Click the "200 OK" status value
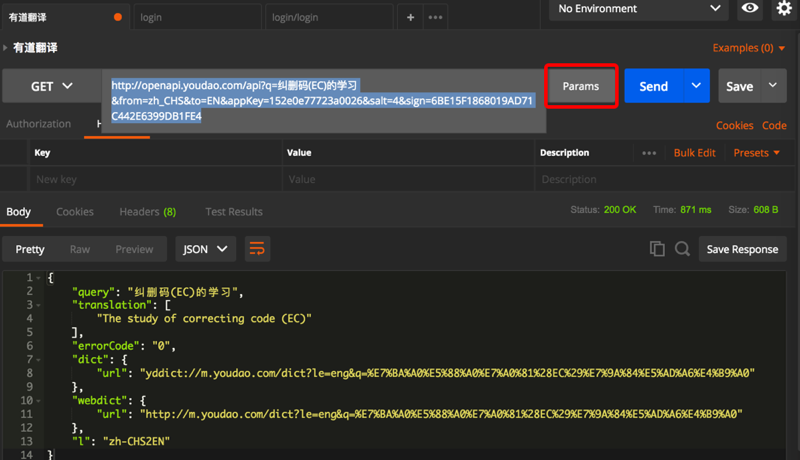Viewport: 800px width, 460px height. coord(620,210)
